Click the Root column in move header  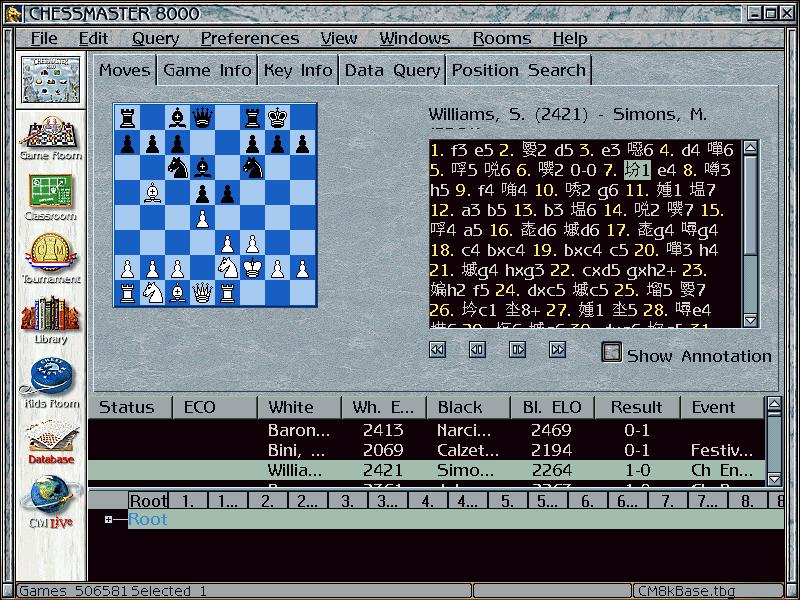point(148,501)
